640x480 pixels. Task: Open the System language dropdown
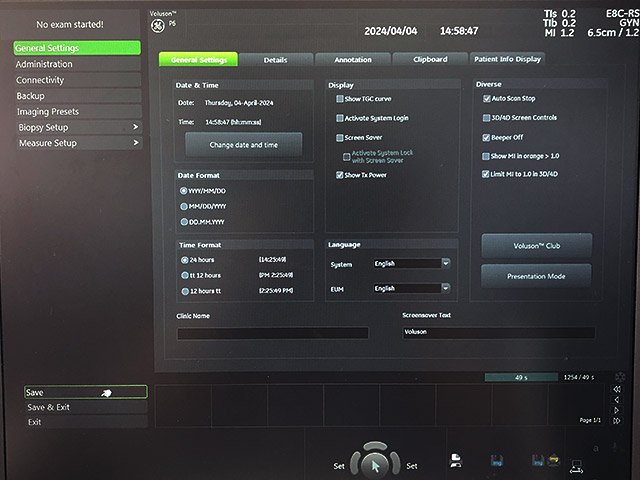pyautogui.click(x=446, y=263)
